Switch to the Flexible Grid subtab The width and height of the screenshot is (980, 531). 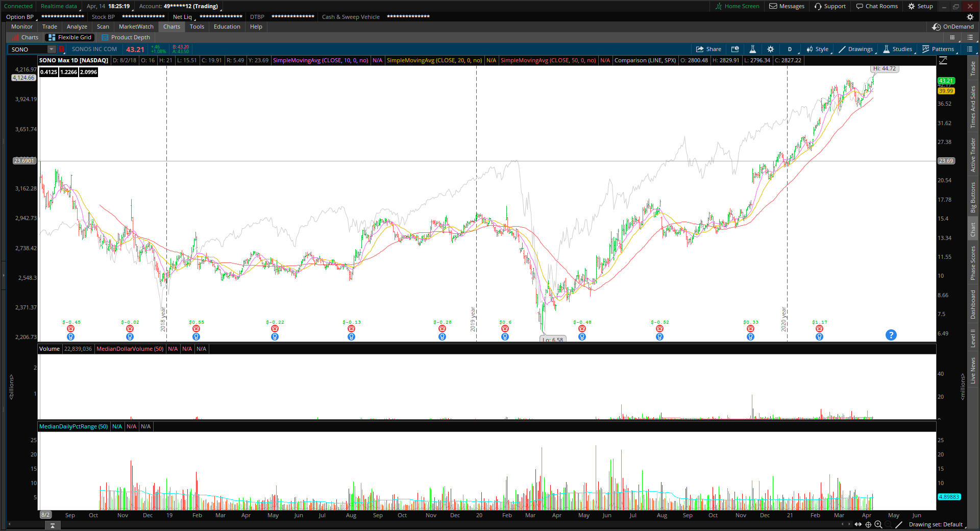pos(69,37)
